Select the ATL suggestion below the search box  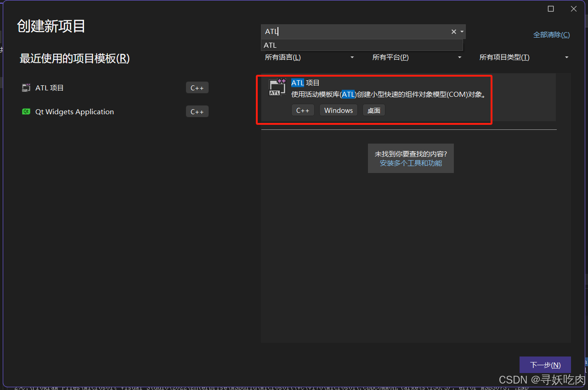(x=362, y=45)
